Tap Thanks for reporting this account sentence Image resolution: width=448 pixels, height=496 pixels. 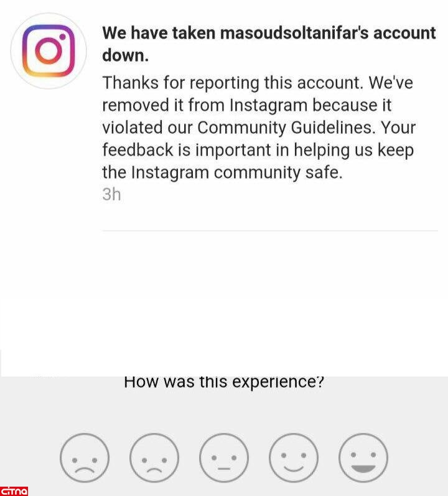click(233, 83)
